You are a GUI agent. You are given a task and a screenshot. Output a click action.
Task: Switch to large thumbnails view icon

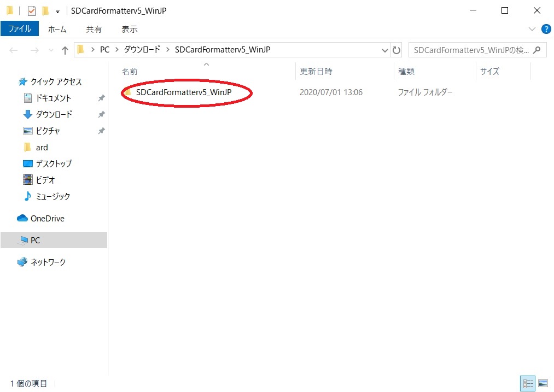pos(543,384)
